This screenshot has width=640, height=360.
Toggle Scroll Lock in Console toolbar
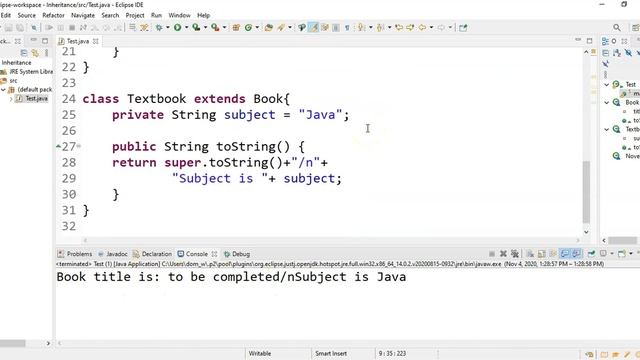coord(542,254)
